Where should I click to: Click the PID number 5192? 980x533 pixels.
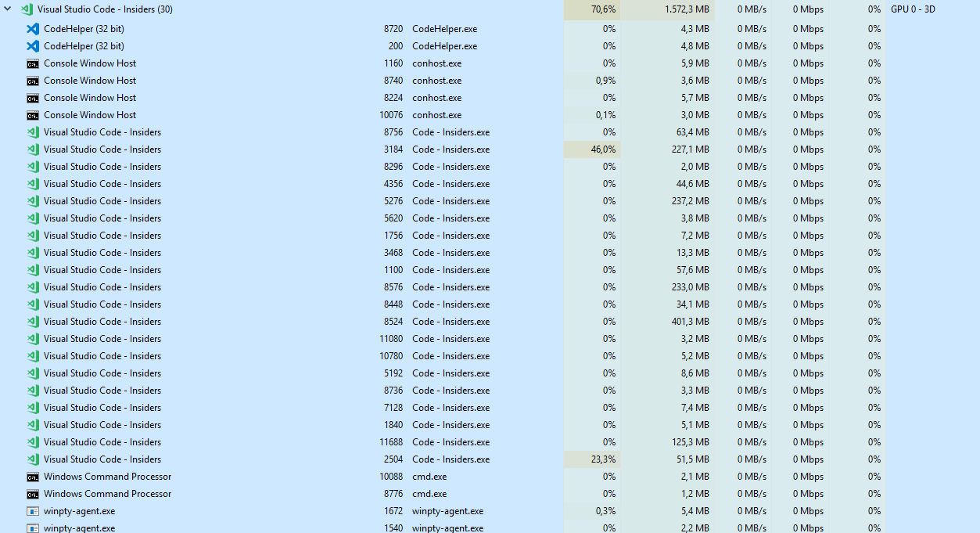(394, 373)
